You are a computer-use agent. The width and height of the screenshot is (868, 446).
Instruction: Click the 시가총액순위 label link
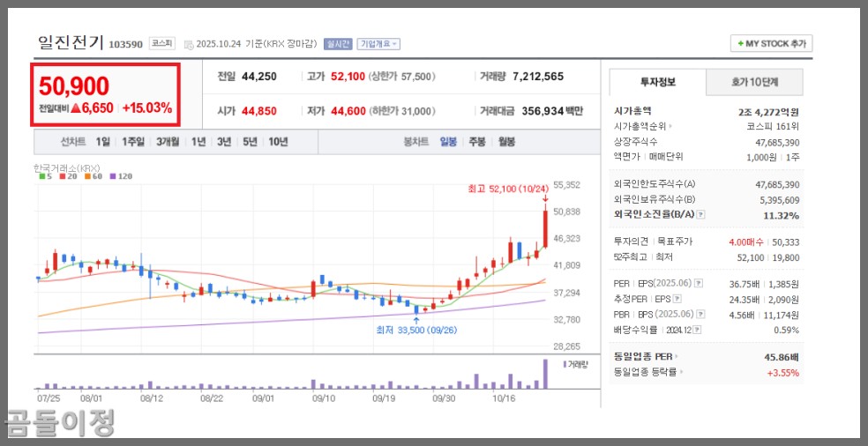pyautogui.click(x=640, y=126)
